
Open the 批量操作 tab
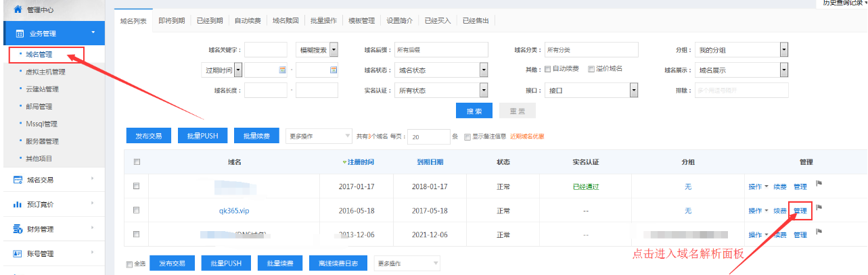323,21
